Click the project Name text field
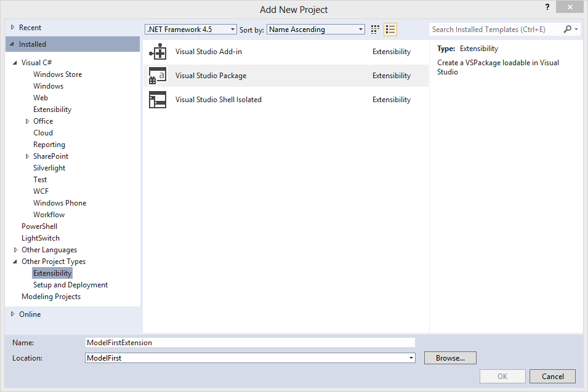588x392 pixels. 250,343
